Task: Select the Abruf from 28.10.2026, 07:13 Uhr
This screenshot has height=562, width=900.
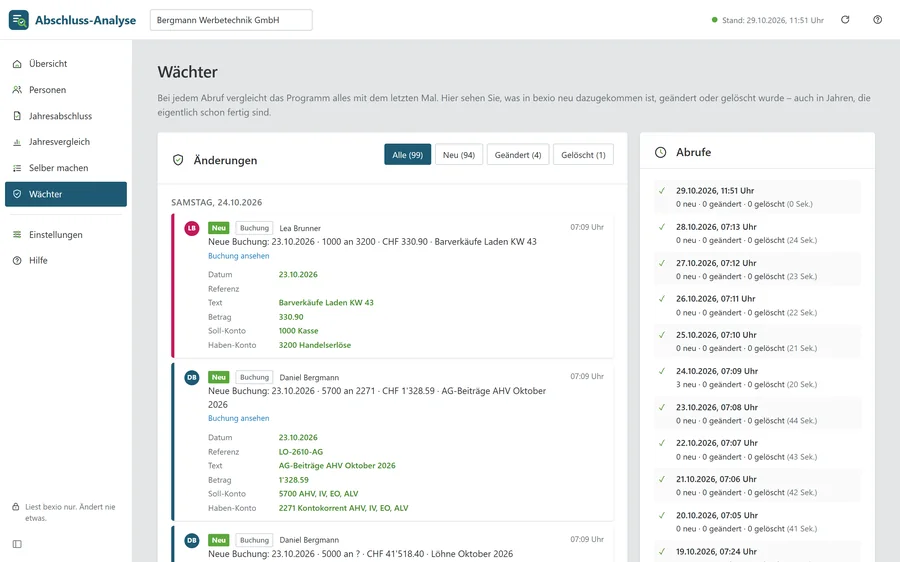Action: (757, 233)
